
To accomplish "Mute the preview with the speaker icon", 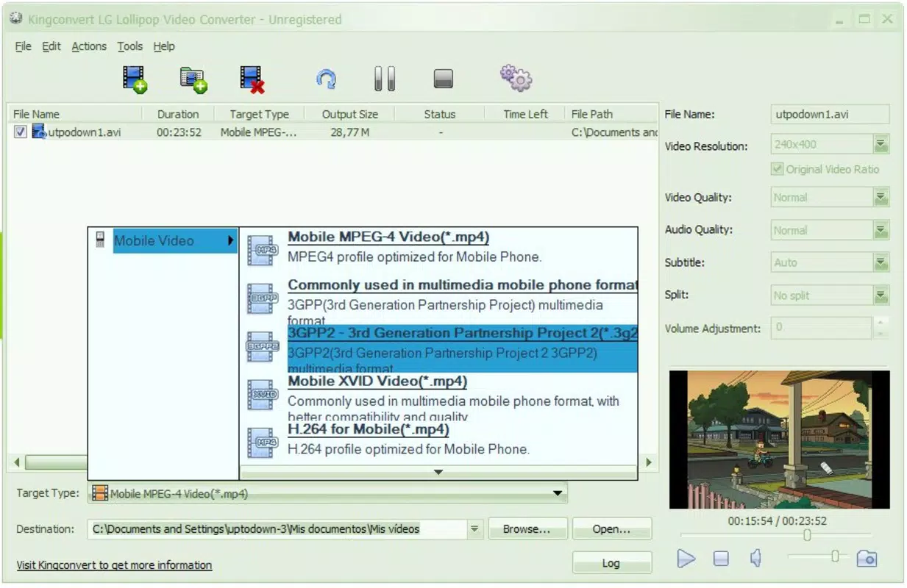I will click(755, 559).
